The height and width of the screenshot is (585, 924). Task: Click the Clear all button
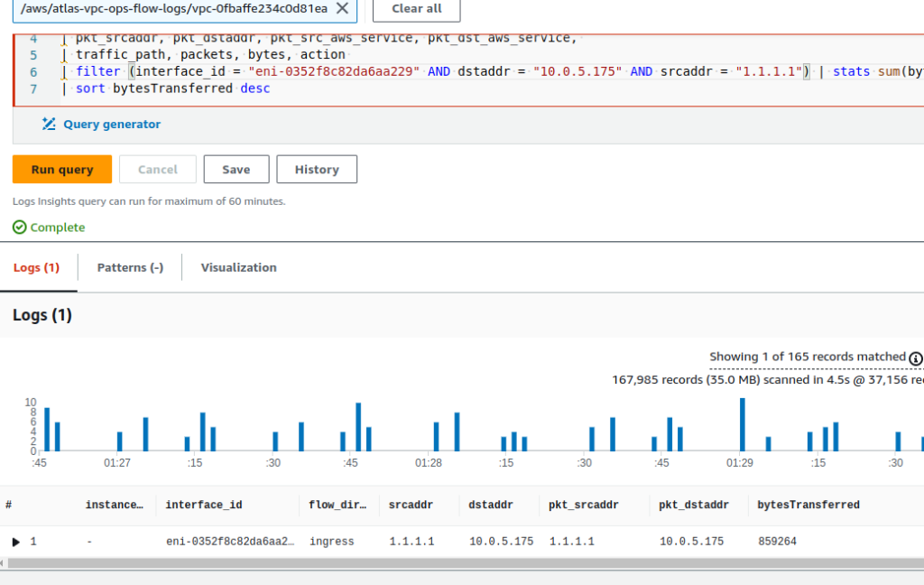point(416,8)
